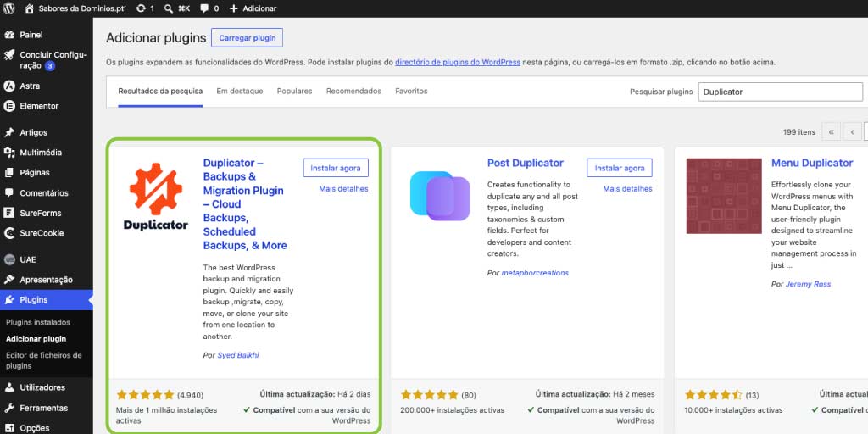
Task: Click the Plugins plug icon
Action: click(x=8, y=299)
